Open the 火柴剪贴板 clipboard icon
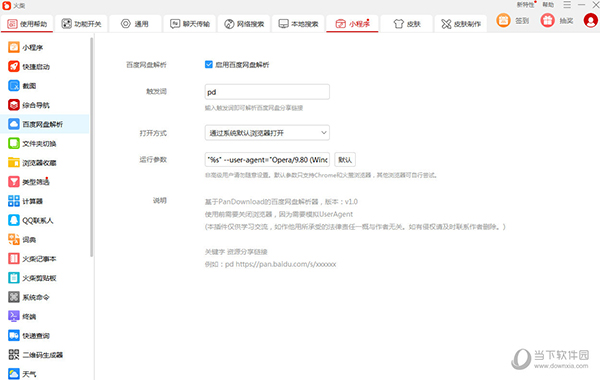This screenshot has height=380, width=600. pyautogui.click(x=14, y=278)
